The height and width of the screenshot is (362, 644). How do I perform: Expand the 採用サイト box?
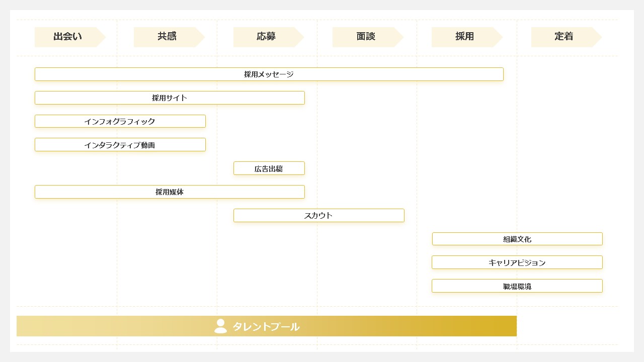click(x=170, y=98)
